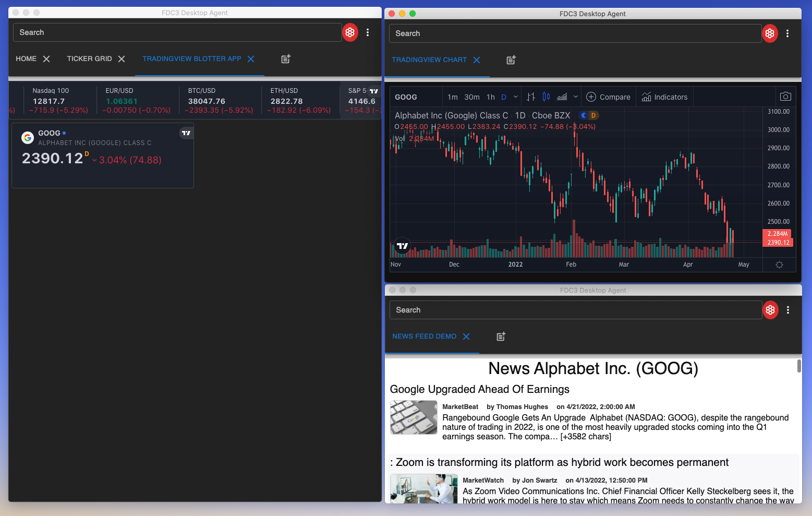
Task: Open kebab menu in the news window
Action: [788, 310]
